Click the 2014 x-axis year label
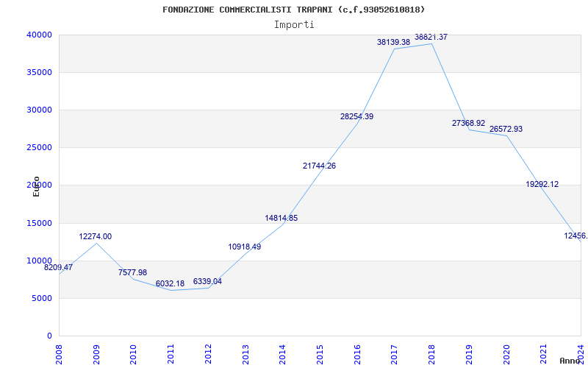The width and height of the screenshot is (588, 368). pos(282,355)
